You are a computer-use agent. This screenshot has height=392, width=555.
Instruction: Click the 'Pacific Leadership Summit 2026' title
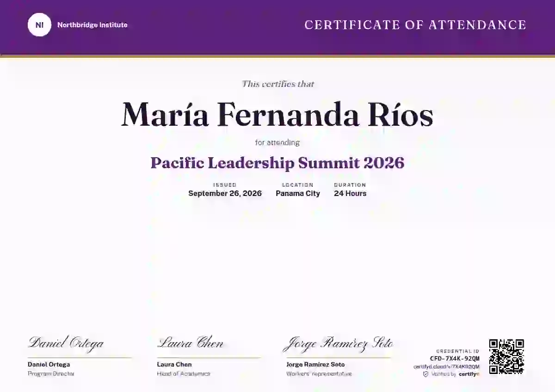point(277,163)
